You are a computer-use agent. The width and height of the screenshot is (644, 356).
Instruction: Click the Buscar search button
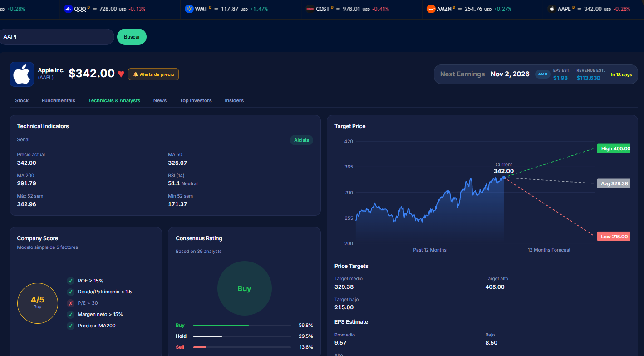[x=132, y=37]
